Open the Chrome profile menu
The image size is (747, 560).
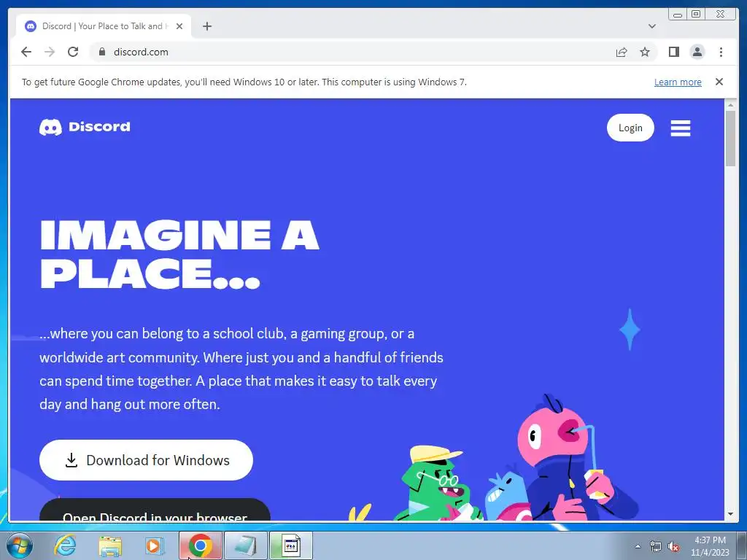pyautogui.click(x=697, y=52)
